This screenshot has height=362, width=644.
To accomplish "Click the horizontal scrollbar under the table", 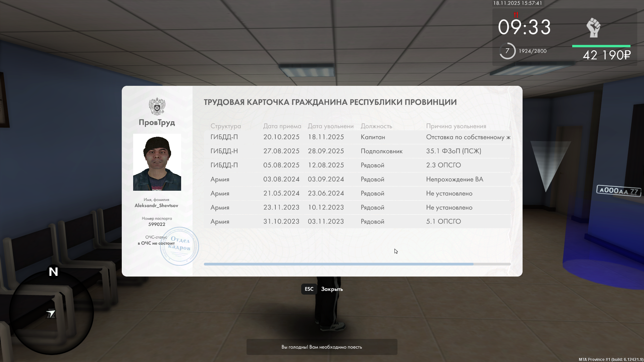I will pos(338,264).
